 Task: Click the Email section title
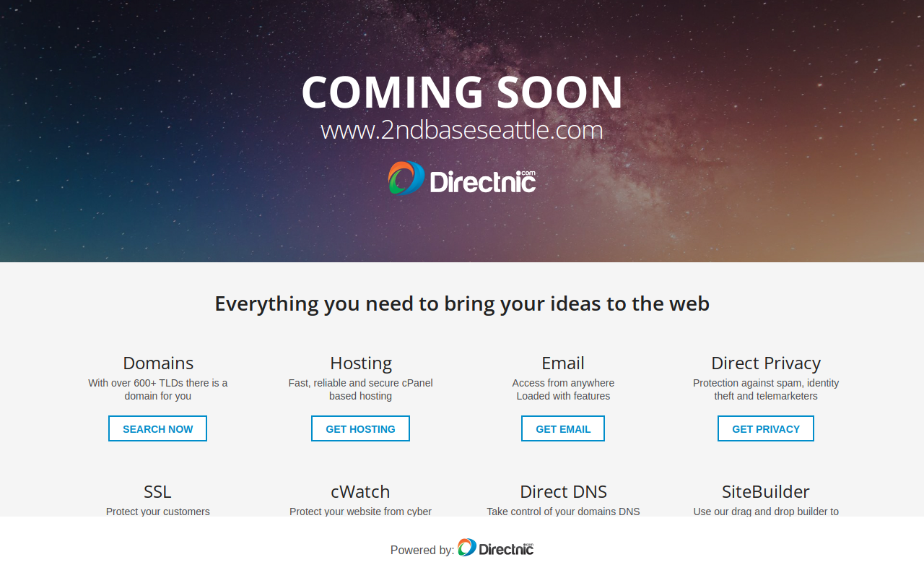pyautogui.click(x=563, y=363)
